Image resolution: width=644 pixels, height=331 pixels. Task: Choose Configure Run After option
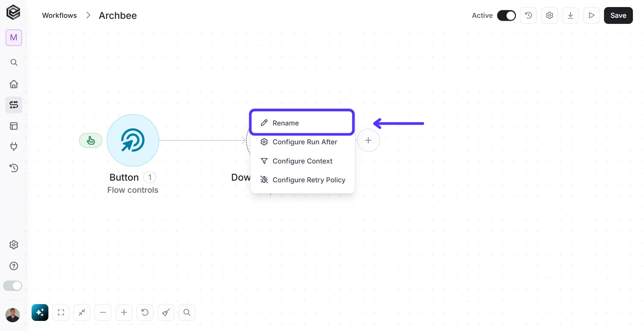pyautogui.click(x=303, y=142)
